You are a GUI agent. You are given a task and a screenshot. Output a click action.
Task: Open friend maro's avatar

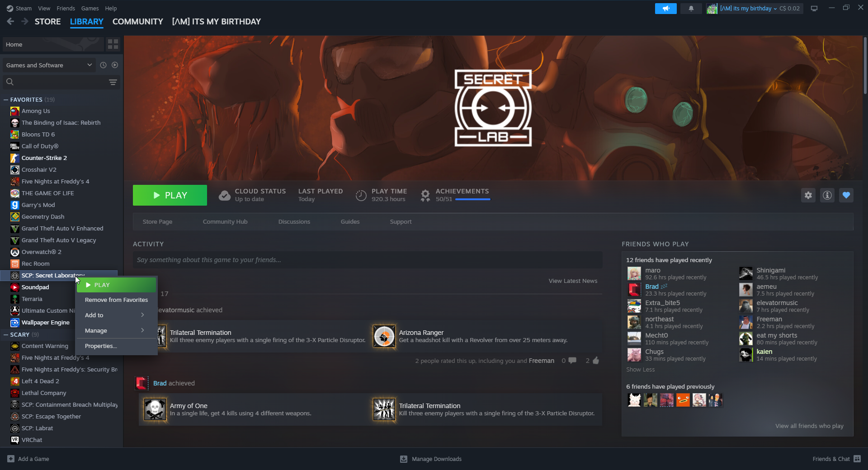[x=634, y=274]
